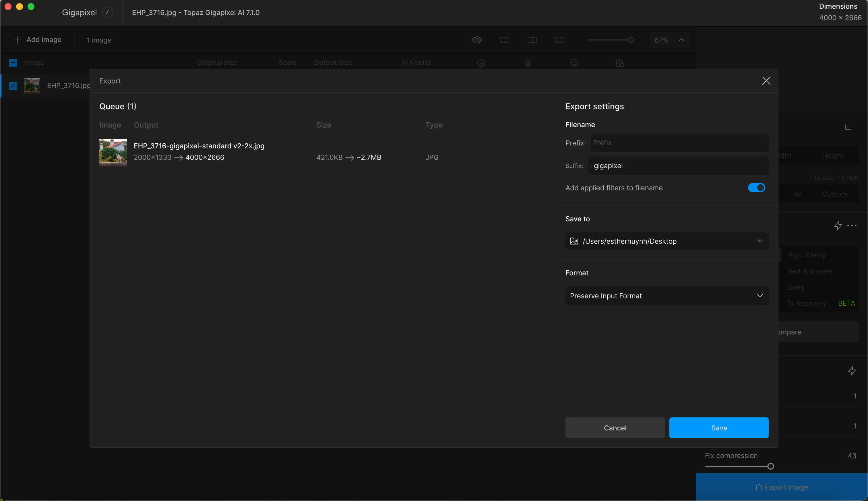Click the zoom out minus icon
The image size is (868, 501).
click(x=582, y=40)
